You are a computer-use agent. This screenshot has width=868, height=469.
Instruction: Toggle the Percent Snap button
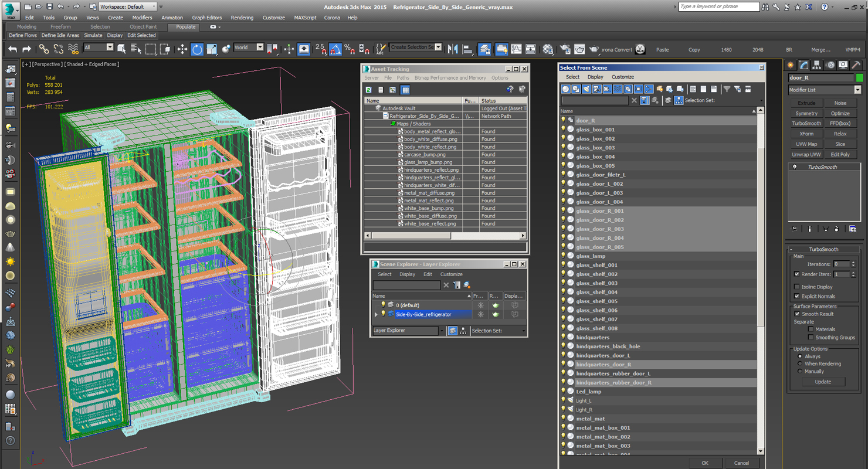pyautogui.click(x=350, y=49)
